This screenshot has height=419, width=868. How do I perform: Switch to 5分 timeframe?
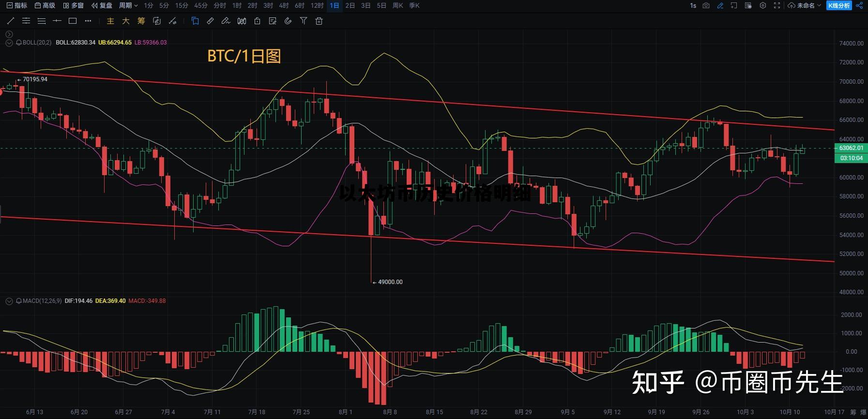[164, 5]
